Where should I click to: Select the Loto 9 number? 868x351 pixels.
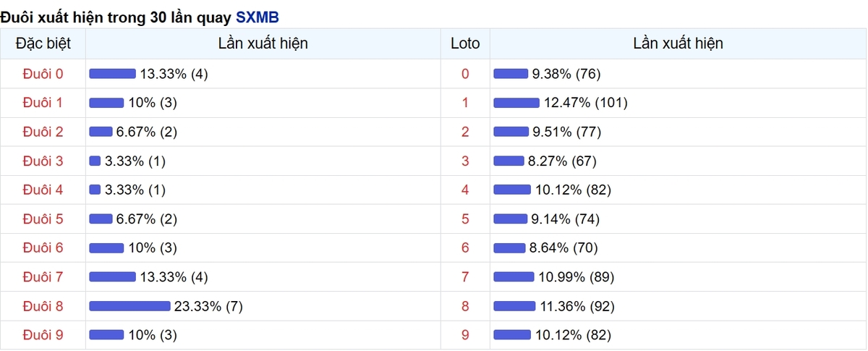click(465, 335)
